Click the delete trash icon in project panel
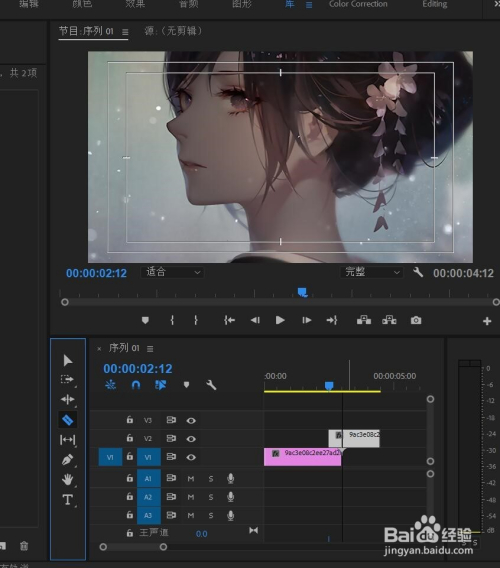Viewport: 500px width, 568px height. click(24, 546)
